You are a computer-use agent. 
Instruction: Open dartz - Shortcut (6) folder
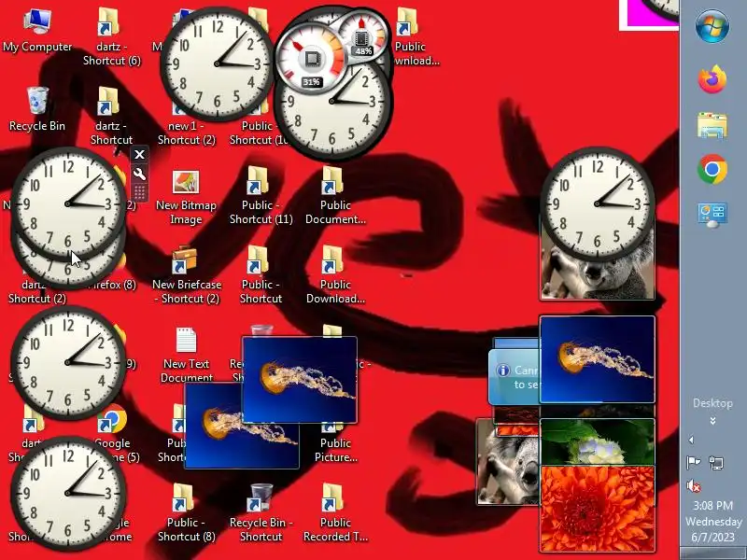(x=111, y=37)
